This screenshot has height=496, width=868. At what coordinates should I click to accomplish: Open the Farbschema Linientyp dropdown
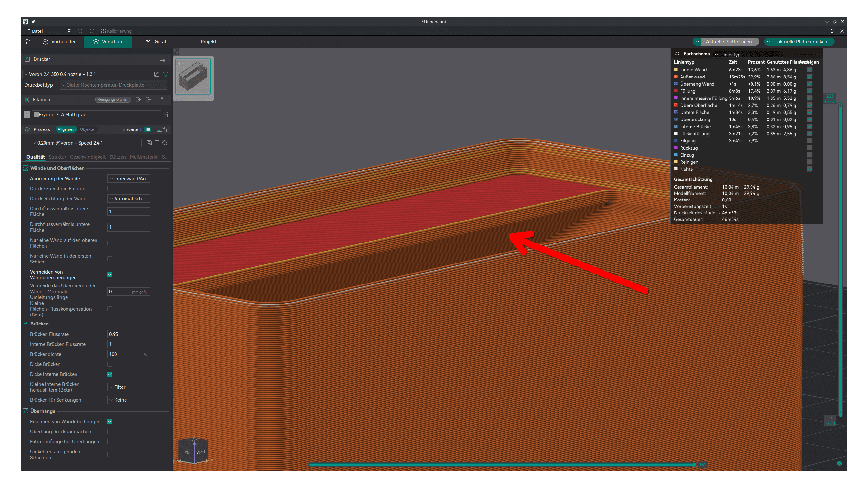click(748, 55)
